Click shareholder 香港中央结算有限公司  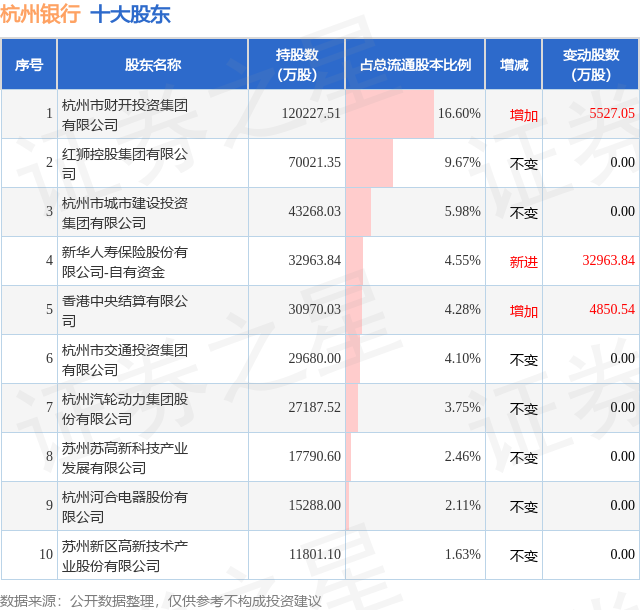(x=124, y=311)
